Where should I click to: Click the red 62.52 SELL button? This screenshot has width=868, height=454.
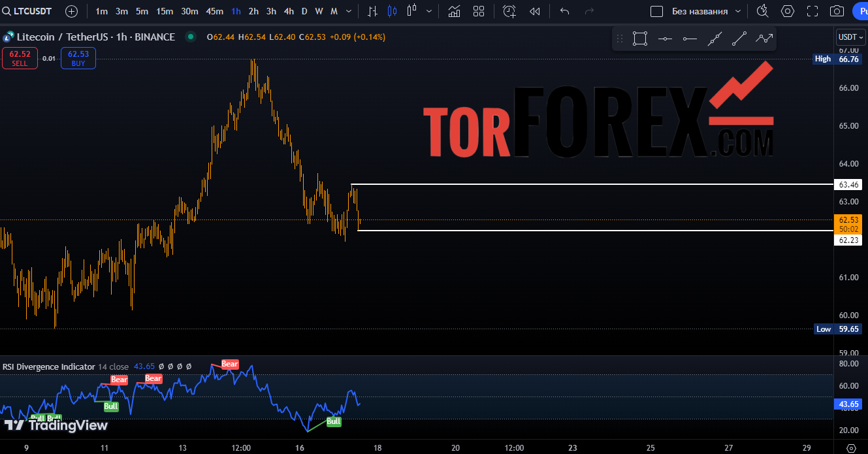click(x=20, y=58)
